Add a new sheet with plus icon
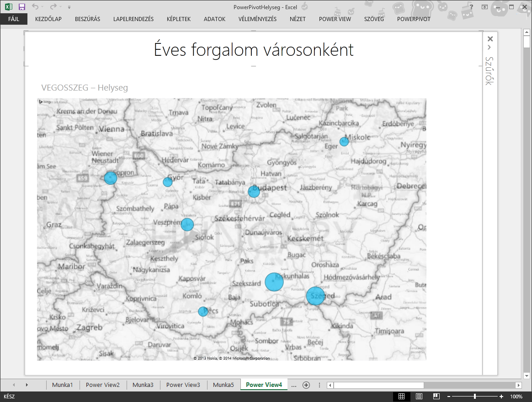This screenshot has height=402, width=532. tap(306, 385)
